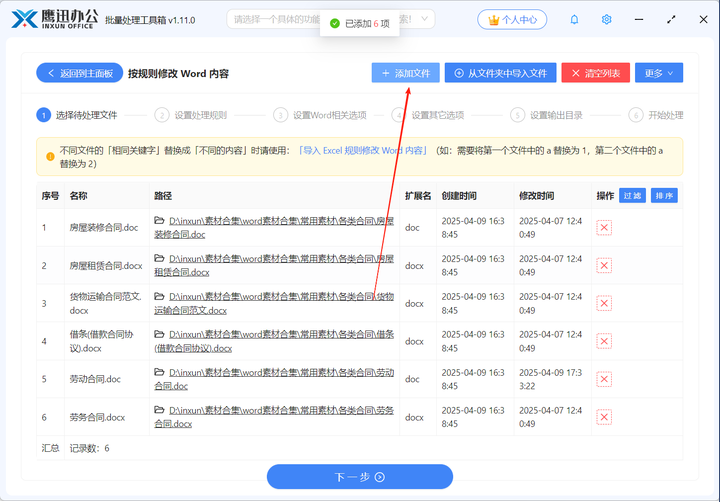Delete row 房屋租赁合同.docx with red X
The width and height of the screenshot is (720, 504).
pyautogui.click(x=604, y=265)
